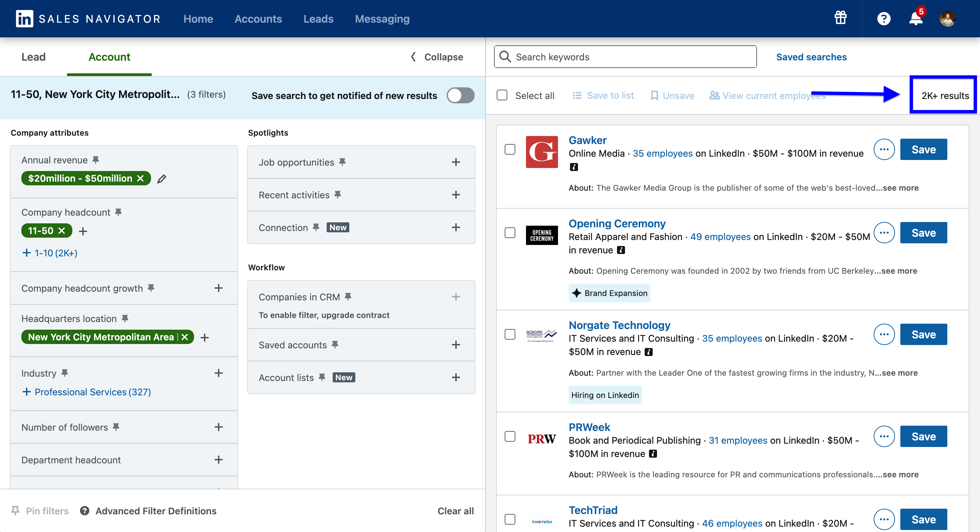This screenshot has height=532, width=980.
Task: Click Clear all filters
Action: (x=455, y=511)
